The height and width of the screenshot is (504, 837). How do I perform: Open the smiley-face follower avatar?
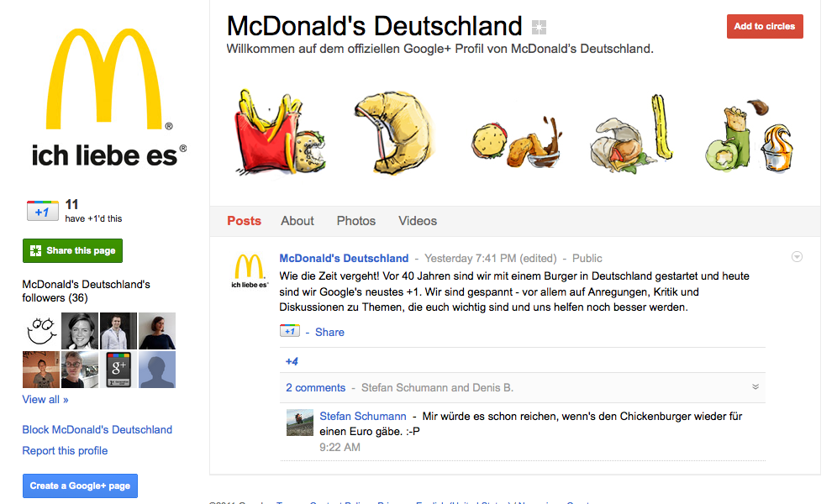[42, 331]
